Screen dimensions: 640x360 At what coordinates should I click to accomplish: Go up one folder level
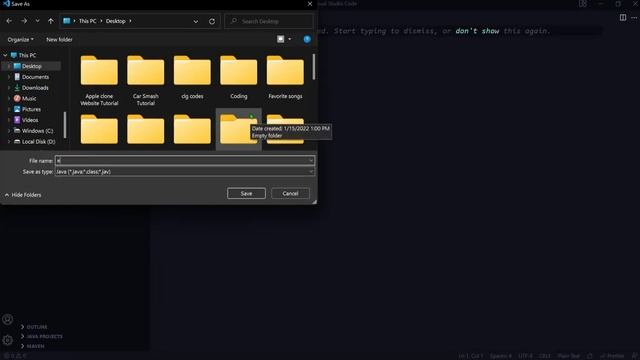[51, 21]
